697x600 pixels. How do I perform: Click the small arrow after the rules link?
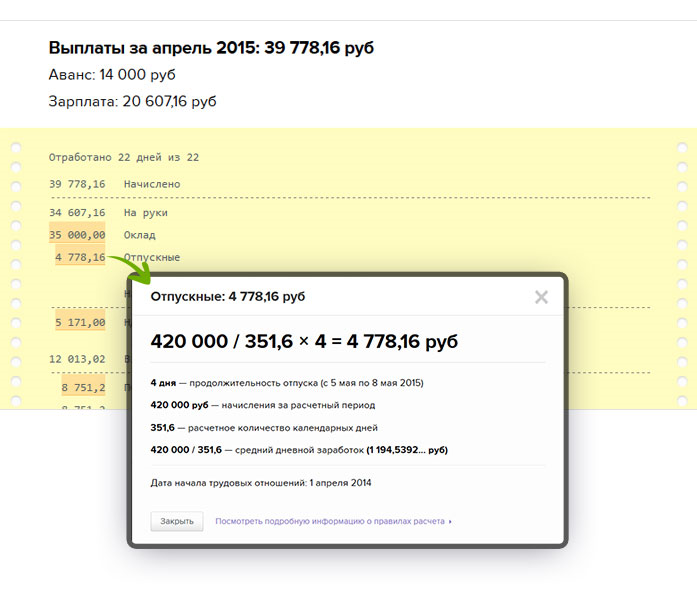pos(451,521)
